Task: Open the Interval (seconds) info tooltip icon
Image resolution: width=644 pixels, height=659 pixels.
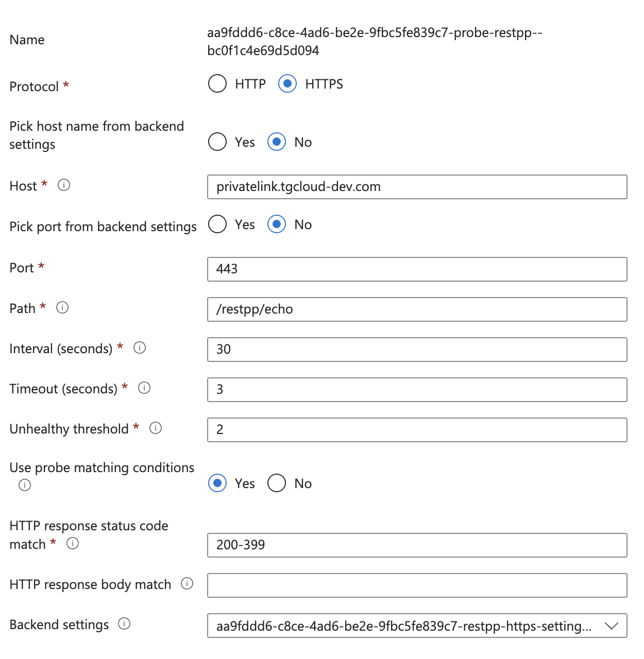Action: 140,348
